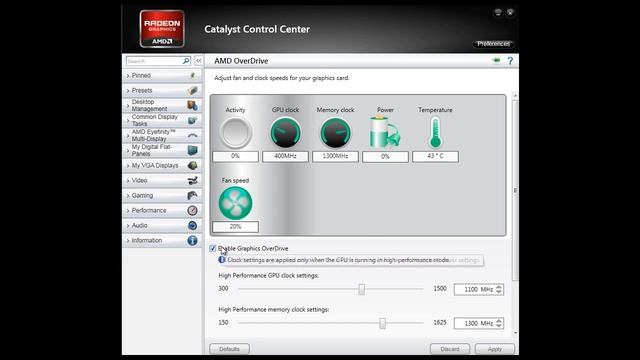The image size is (640, 360).
Task: Click the My VGA Displays icon
Action: [x=193, y=165]
